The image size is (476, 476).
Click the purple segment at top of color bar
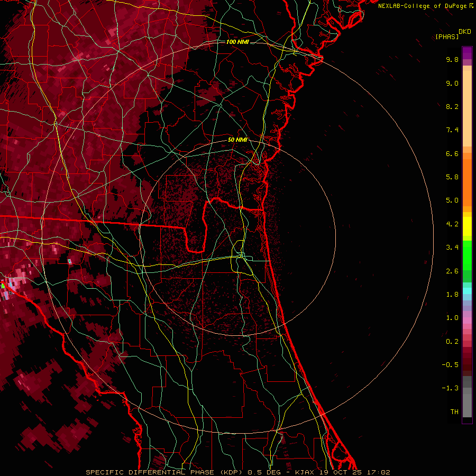pyautogui.click(x=467, y=53)
